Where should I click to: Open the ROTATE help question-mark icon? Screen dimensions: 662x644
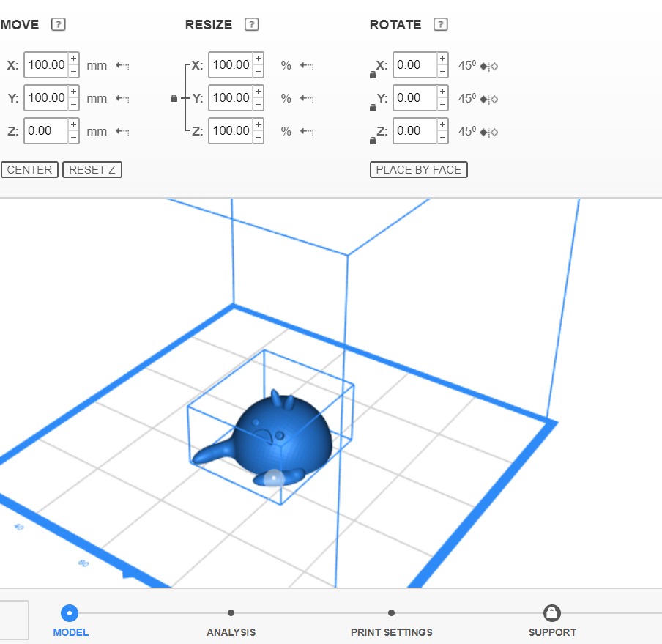(x=440, y=24)
